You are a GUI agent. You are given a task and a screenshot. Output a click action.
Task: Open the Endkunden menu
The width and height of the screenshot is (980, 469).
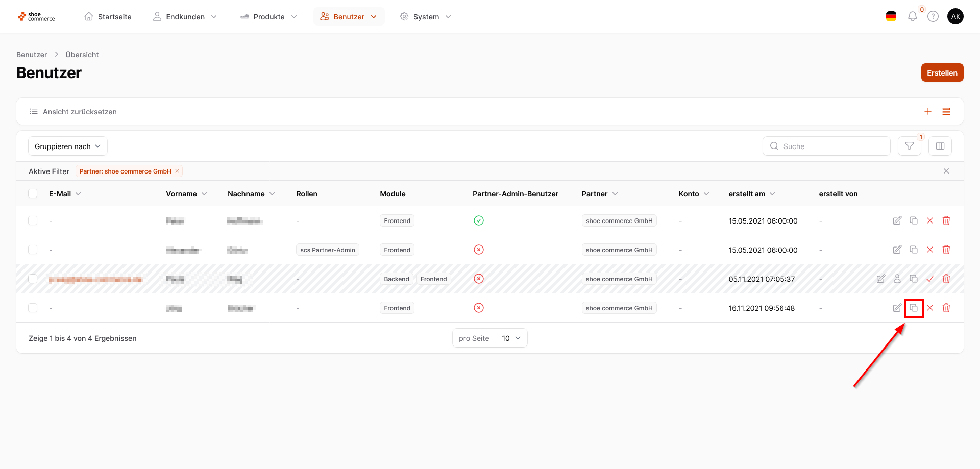pyautogui.click(x=185, y=17)
